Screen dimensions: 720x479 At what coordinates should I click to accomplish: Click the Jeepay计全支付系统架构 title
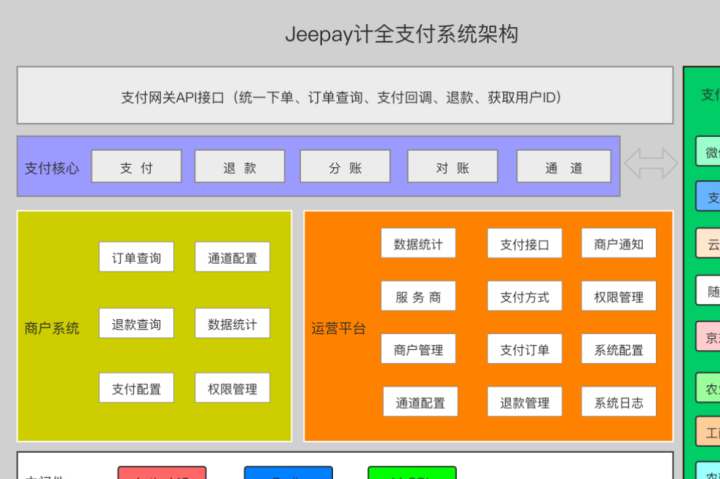(x=401, y=34)
